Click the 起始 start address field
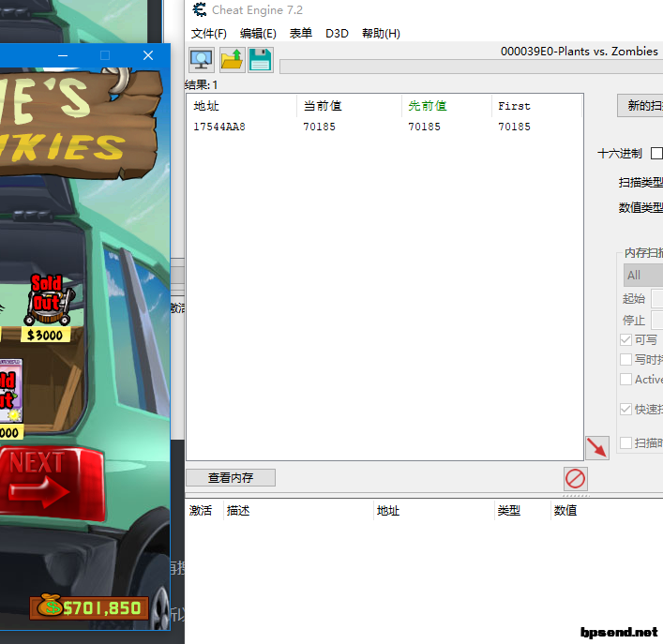Viewport: 663px width, 644px height. tap(657, 299)
